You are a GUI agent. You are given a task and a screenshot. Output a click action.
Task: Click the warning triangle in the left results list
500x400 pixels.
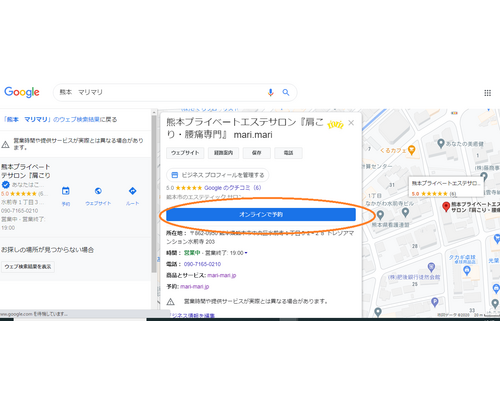5,144
